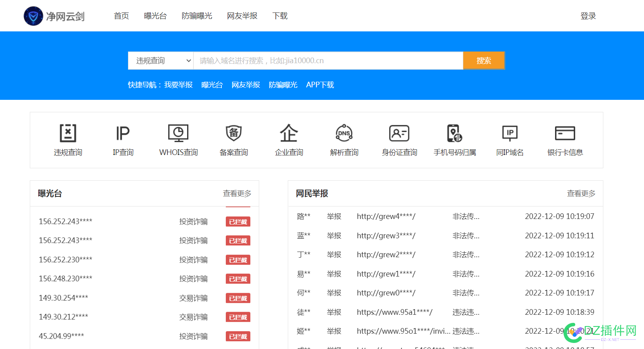Click 已拦截 badge for 149.30.212**** row
This screenshot has height=349, width=644.
[x=238, y=317]
